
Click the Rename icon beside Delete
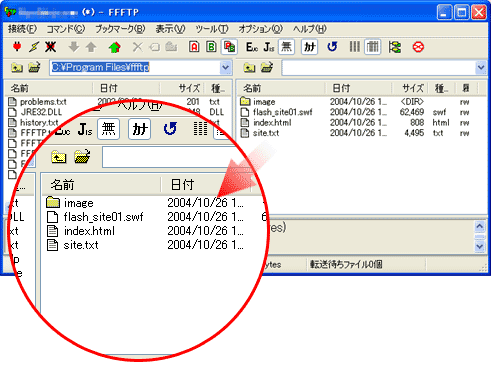(154, 47)
